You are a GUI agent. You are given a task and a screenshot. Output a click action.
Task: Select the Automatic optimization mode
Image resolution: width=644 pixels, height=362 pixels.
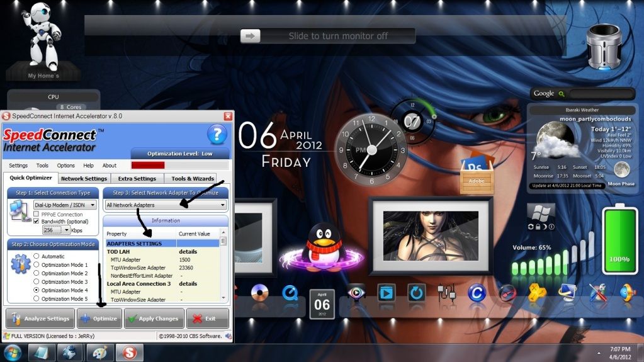click(x=36, y=256)
